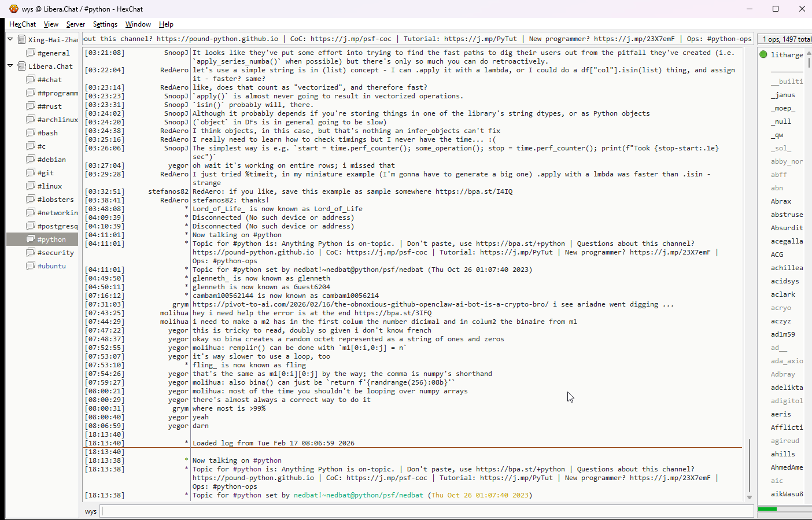The image size is (812, 520).
Task: Click the ##chat channel icon
Action: coord(31,79)
